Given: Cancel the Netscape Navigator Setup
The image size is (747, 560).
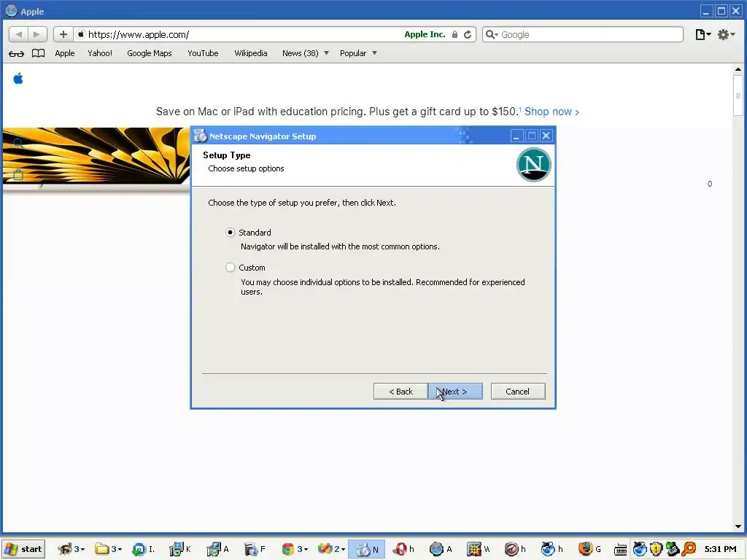Looking at the screenshot, I should (518, 392).
